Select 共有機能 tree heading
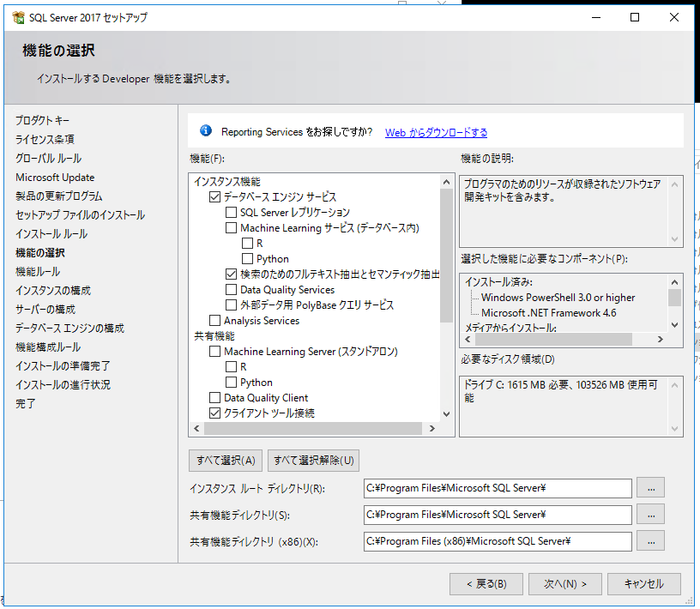 tap(214, 335)
